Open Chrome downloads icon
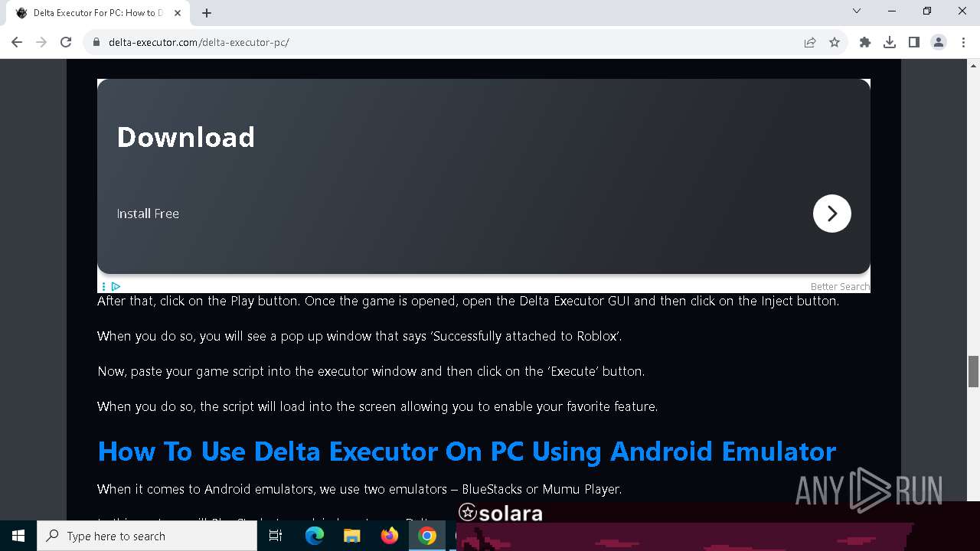980x551 pixels. [890, 43]
